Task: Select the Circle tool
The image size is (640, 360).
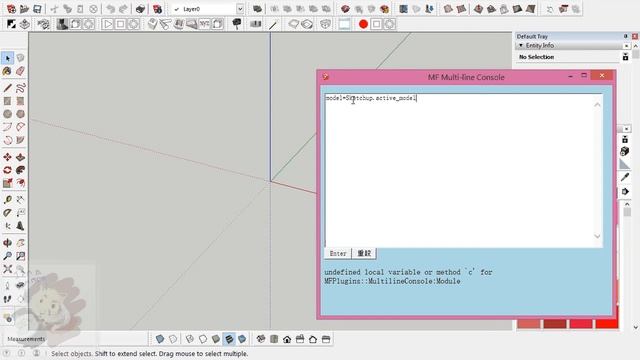Action: click(7, 114)
